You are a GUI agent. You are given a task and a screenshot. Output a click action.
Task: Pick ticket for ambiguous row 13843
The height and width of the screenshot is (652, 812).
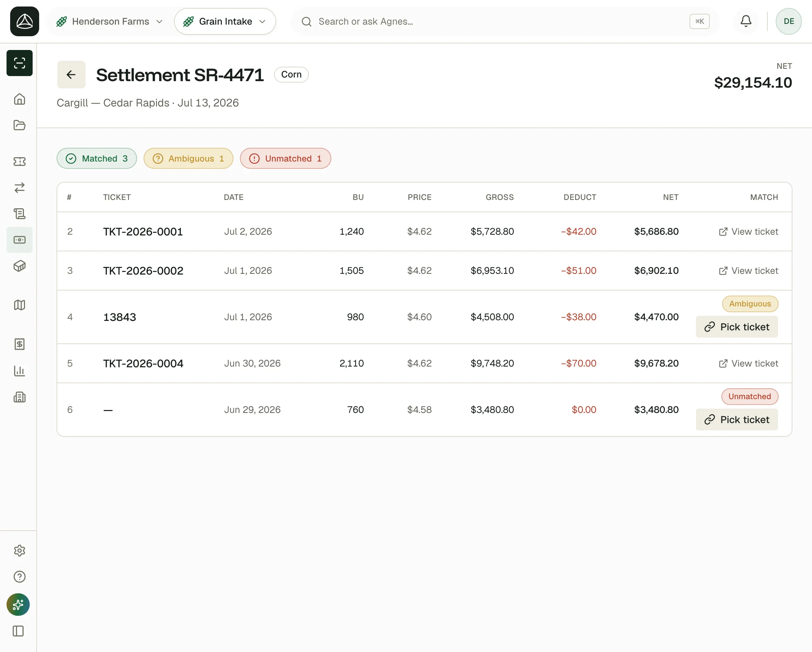(737, 327)
